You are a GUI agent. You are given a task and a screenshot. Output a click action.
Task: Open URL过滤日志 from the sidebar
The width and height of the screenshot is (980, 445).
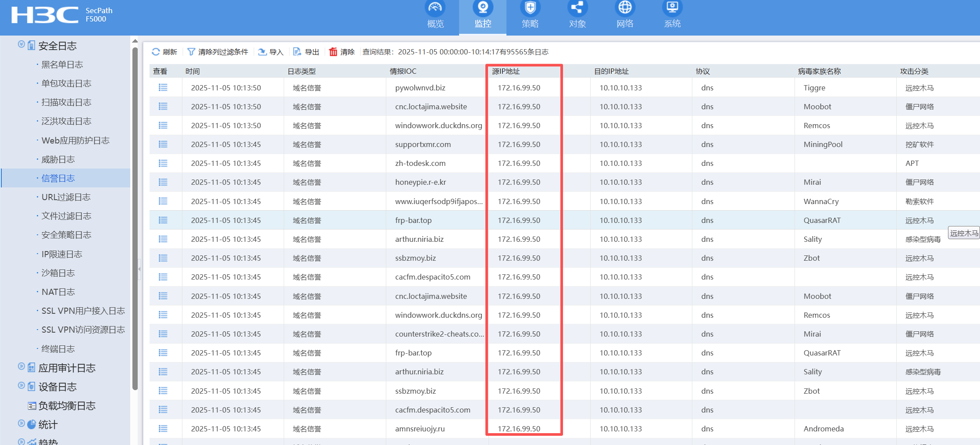pos(66,197)
